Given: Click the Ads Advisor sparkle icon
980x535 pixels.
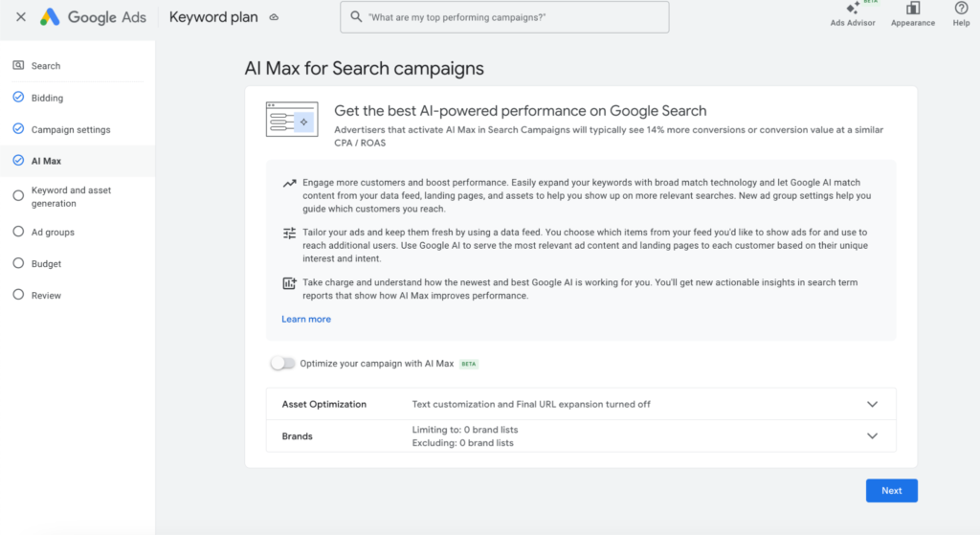Looking at the screenshot, I should [852, 9].
